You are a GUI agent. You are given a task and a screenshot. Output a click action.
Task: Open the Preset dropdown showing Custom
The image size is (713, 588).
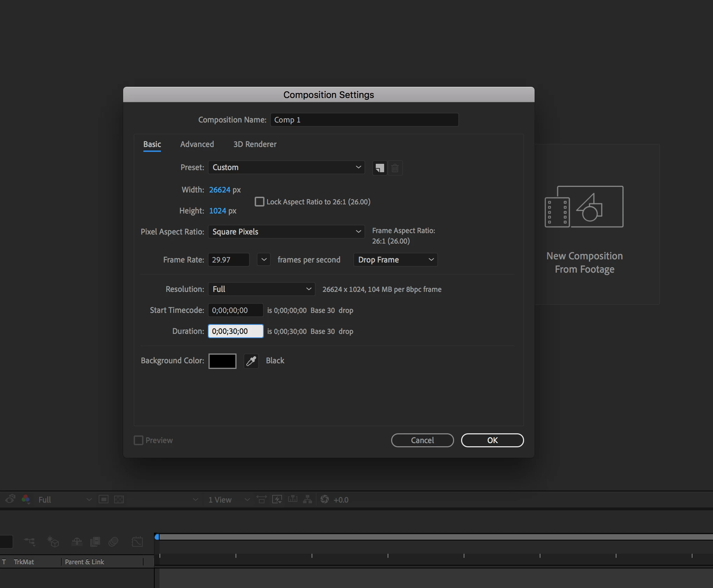[286, 167]
